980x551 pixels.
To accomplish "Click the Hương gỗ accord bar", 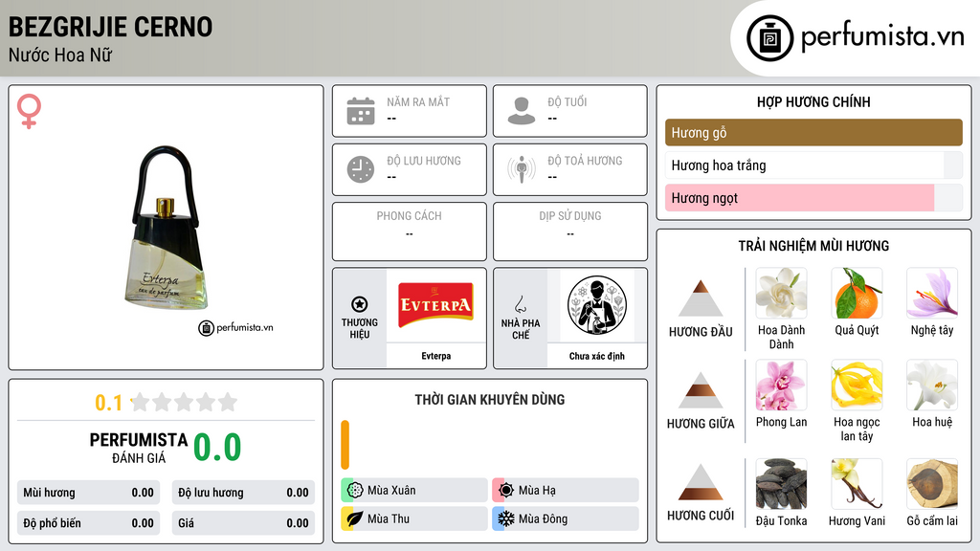I will 813,132.
